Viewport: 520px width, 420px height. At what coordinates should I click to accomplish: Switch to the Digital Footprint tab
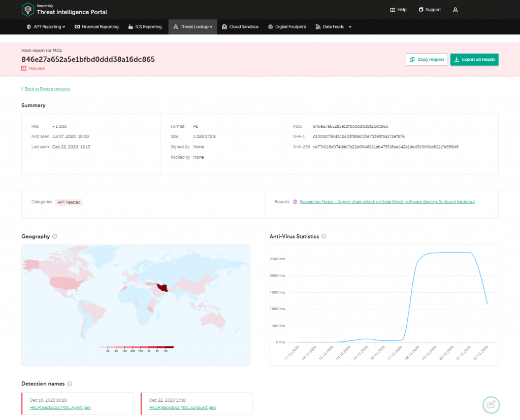coord(287,26)
